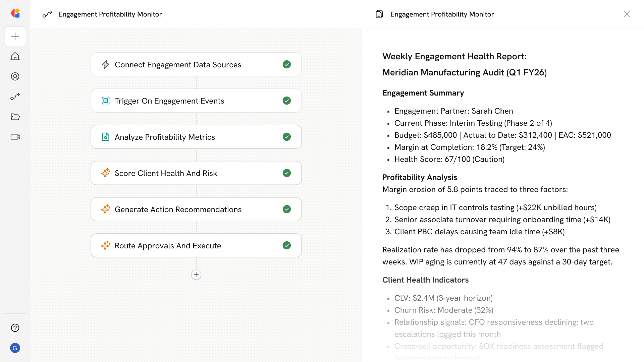Open the help question mark icon
The height and width of the screenshot is (362, 644).
[x=15, y=328]
